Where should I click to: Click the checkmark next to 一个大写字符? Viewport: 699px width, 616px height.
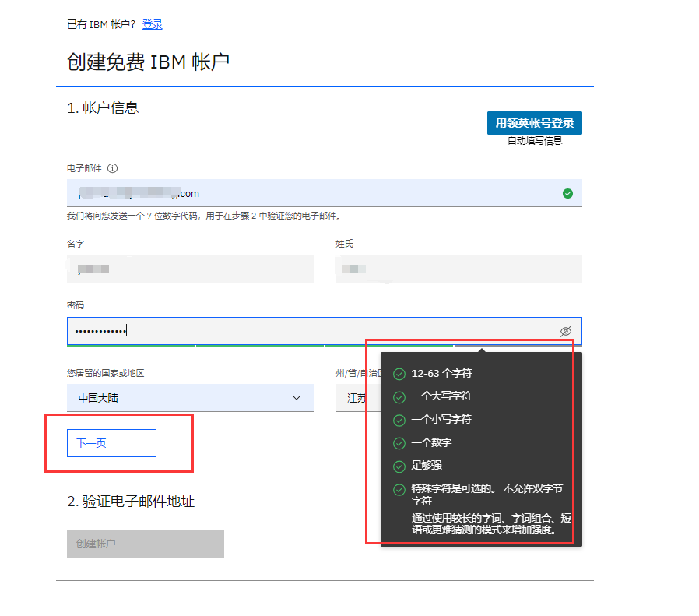[x=399, y=396]
